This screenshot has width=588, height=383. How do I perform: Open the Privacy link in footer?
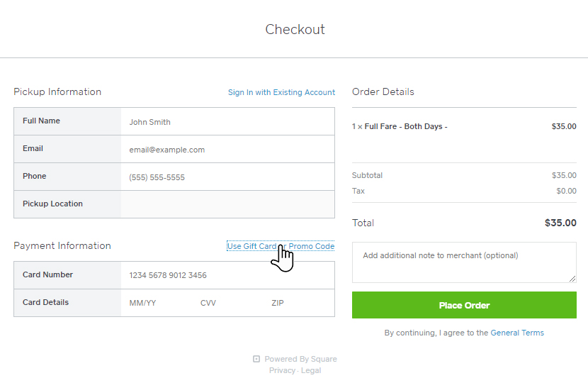tap(282, 370)
